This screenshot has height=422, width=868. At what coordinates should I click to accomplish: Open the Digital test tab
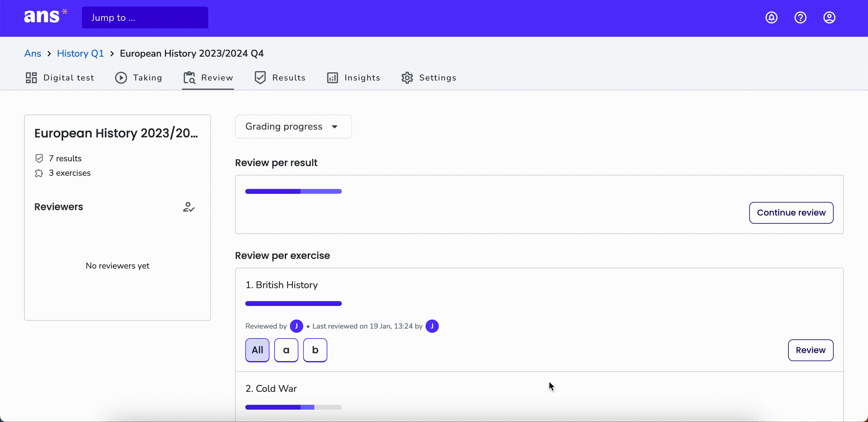click(x=60, y=77)
